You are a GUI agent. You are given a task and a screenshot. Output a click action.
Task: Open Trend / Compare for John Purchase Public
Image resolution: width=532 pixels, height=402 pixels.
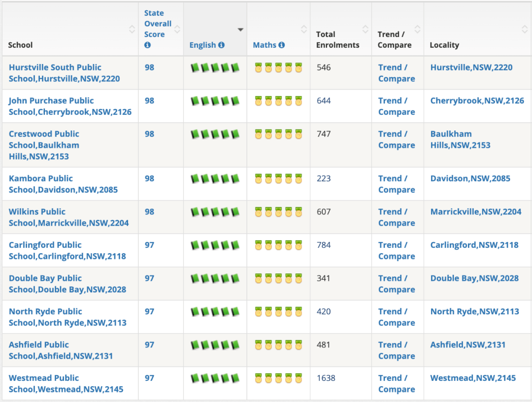397,106
